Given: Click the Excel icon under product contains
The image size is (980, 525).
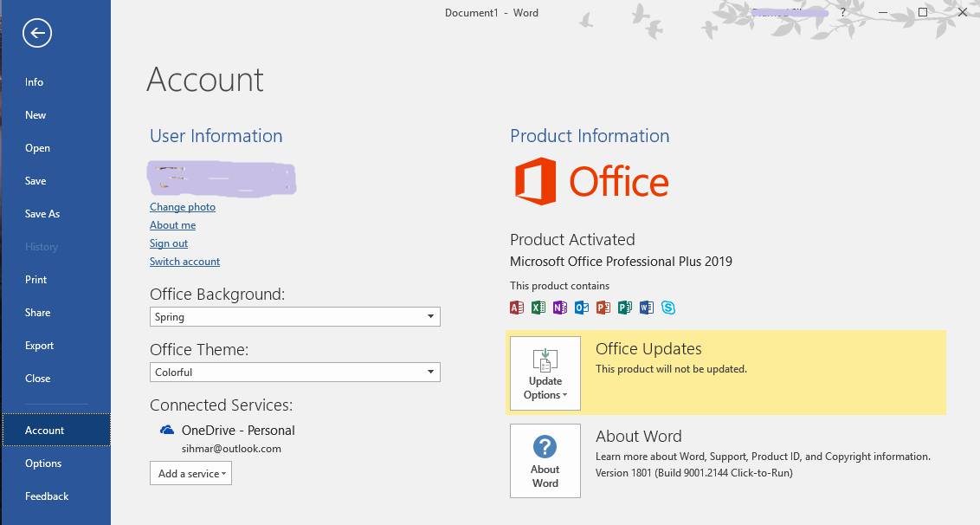Looking at the screenshot, I should click(538, 308).
